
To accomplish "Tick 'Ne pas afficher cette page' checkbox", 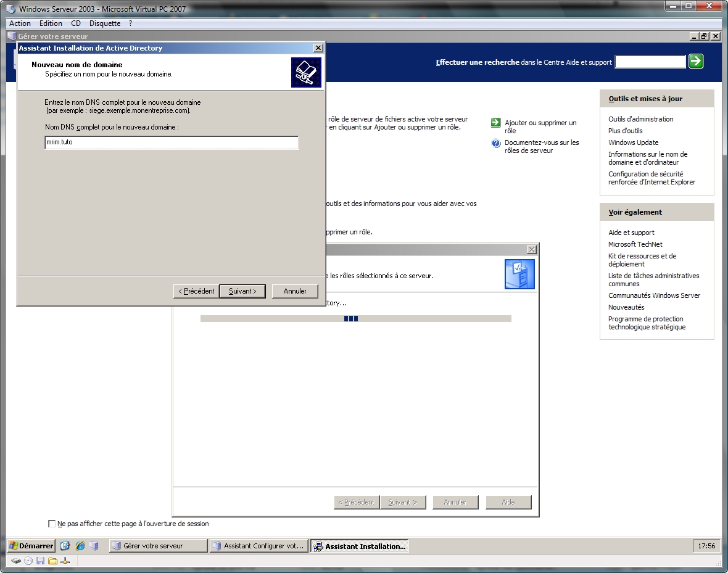I will [52, 524].
